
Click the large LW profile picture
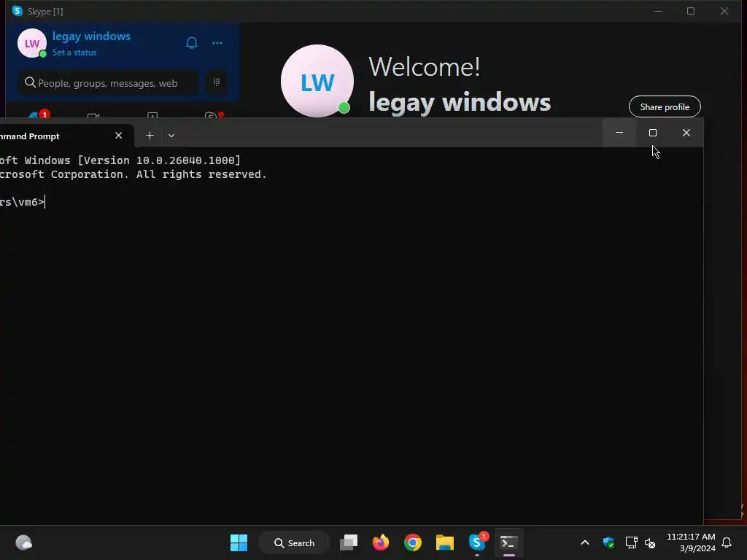pyautogui.click(x=317, y=81)
